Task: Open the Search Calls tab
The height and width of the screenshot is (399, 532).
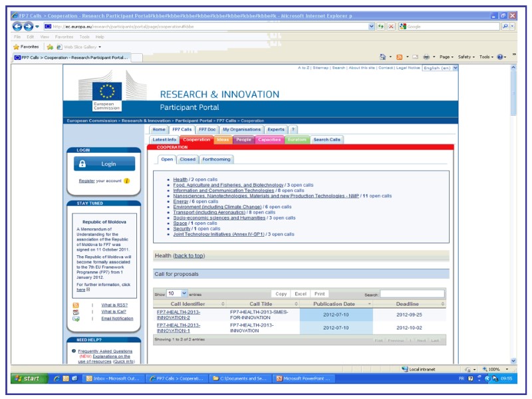Action: [327, 140]
